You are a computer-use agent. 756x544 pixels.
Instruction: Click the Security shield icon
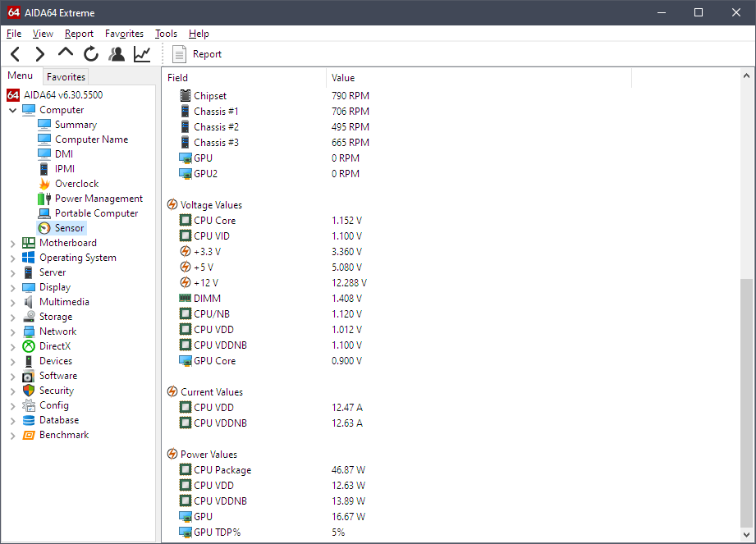coord(29,391)
